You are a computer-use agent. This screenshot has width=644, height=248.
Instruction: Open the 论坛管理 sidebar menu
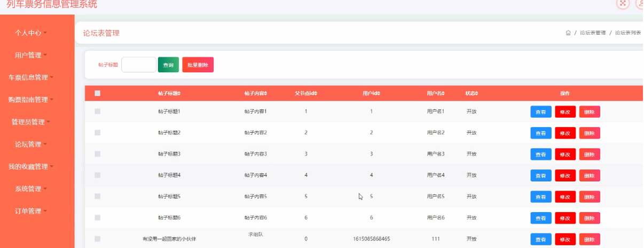pyautogui.click(x=32, y=144)
